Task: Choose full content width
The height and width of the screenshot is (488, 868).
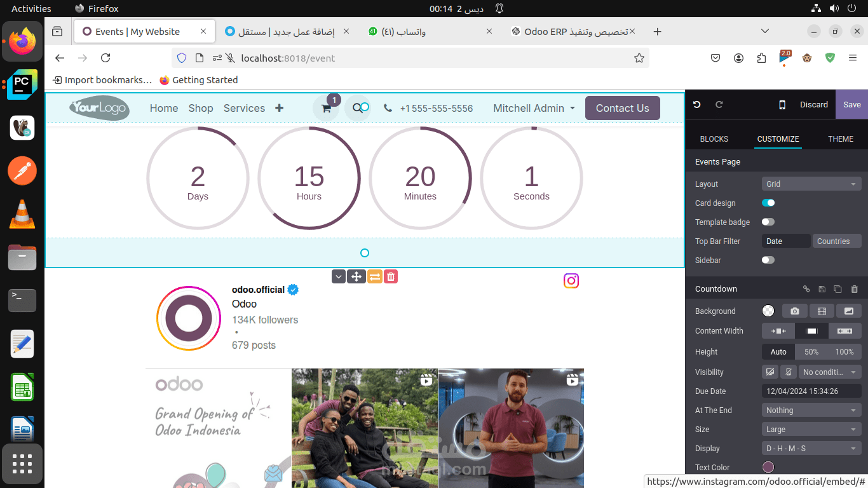Action: 845,331
